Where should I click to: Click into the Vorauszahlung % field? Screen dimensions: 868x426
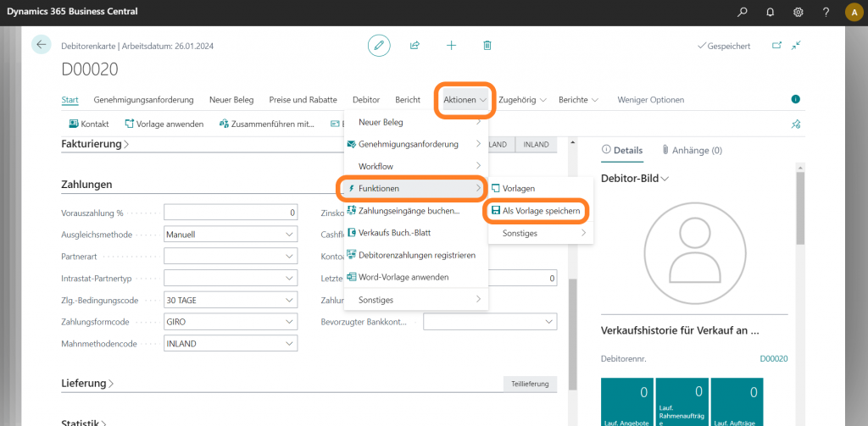[231, 212]
